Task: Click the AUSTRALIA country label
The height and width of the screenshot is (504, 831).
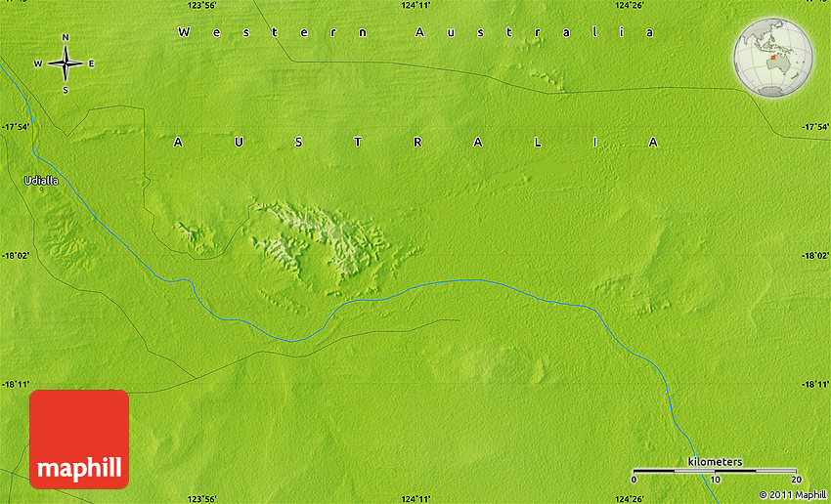Action: tap(416, 143)
